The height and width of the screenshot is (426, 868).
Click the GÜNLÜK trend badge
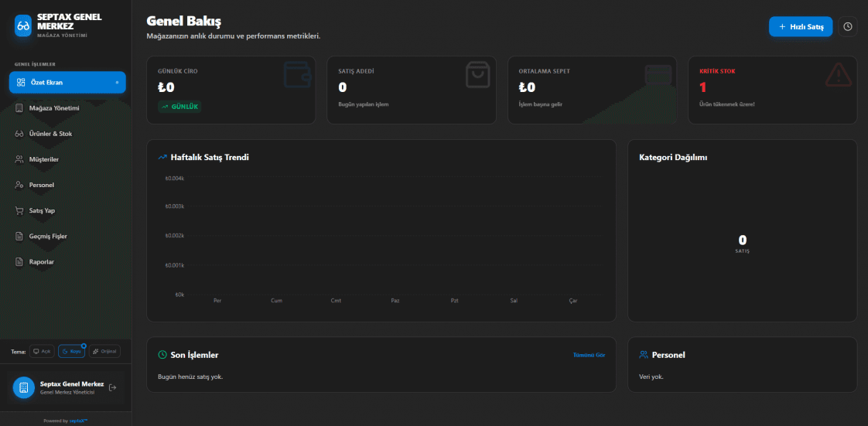point(179,106)
